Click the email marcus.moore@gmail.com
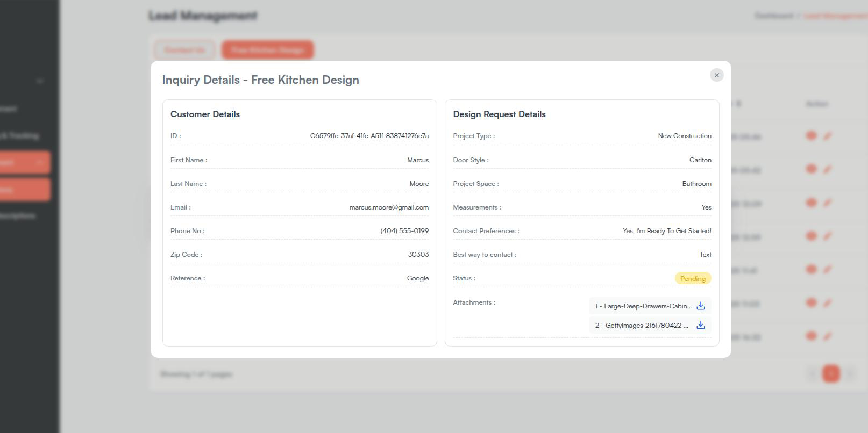This screenshot has width=868, height=433. [389, 207]
